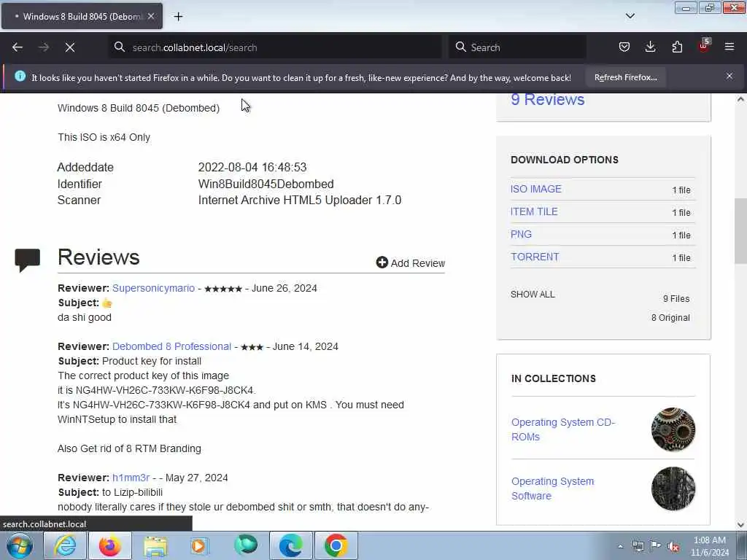747x560 pixels.
Task: Select the PNG download option
Action: click(x=521, y=234)
